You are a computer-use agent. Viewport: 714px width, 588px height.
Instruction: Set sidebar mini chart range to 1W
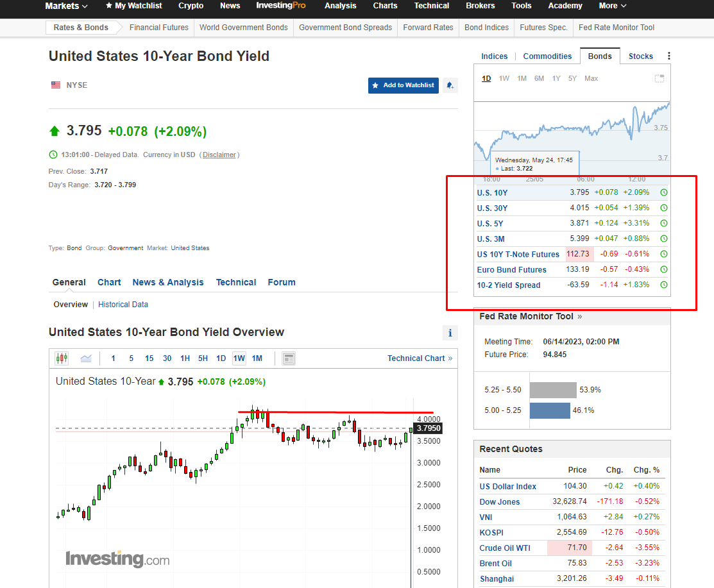[504, 78]
